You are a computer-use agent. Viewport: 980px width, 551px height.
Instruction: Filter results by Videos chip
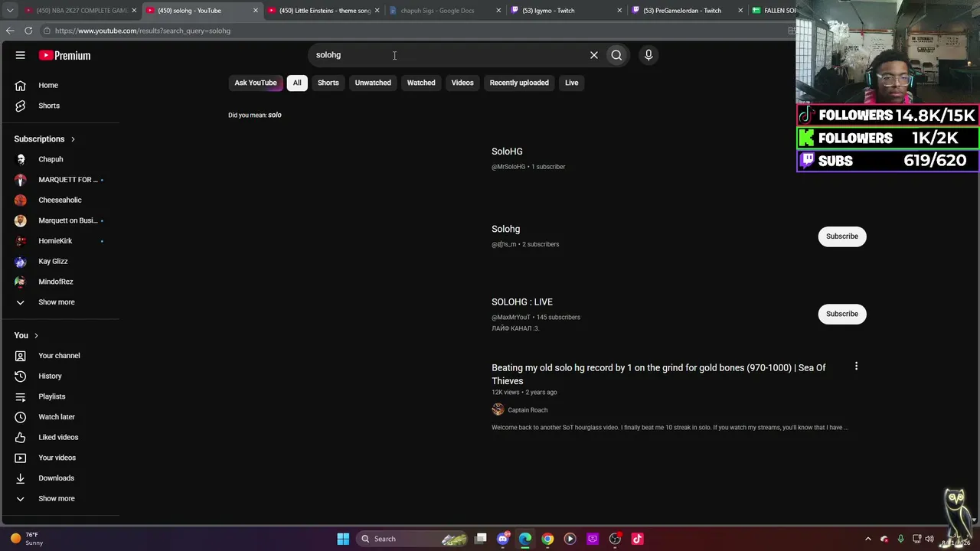pos(462,83)
